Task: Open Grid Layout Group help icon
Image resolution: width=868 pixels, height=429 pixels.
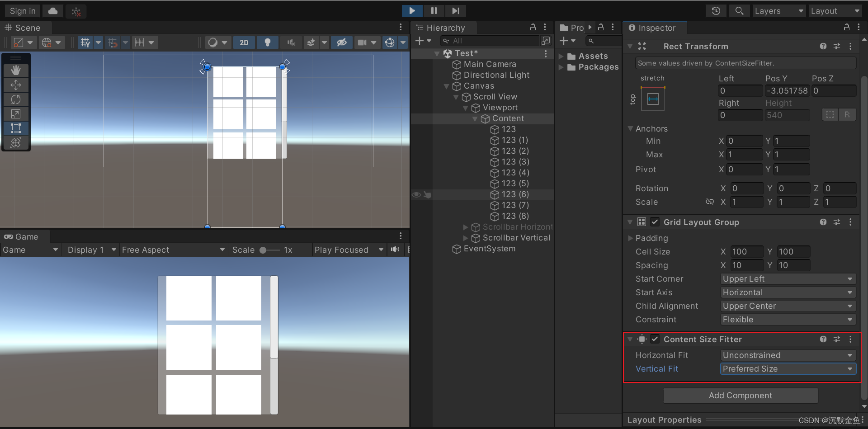Action: (823, 222)
